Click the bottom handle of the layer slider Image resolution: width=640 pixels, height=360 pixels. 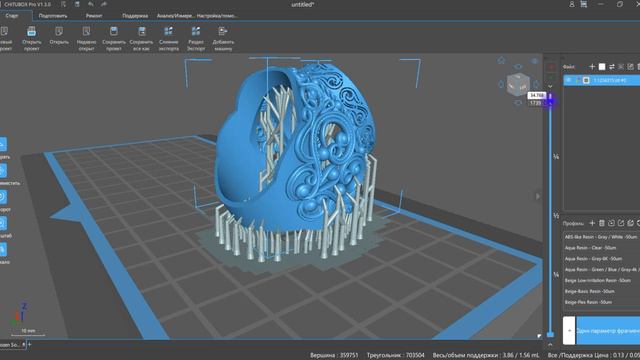pos(550,335)
